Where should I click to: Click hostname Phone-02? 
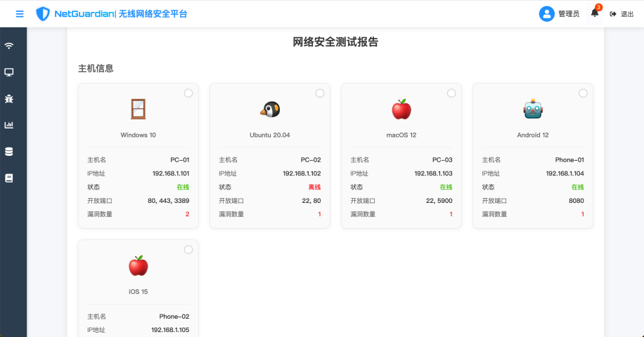coord(174,317)
